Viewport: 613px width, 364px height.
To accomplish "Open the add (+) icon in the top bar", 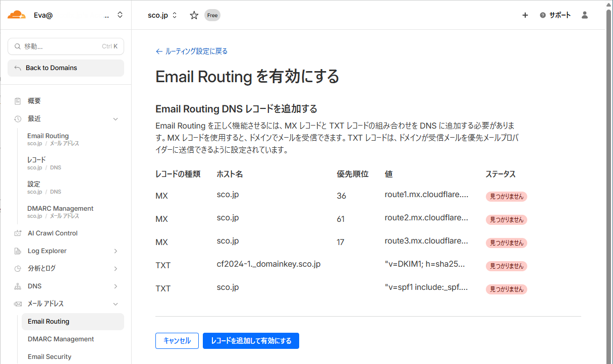I will click(525, 15).
